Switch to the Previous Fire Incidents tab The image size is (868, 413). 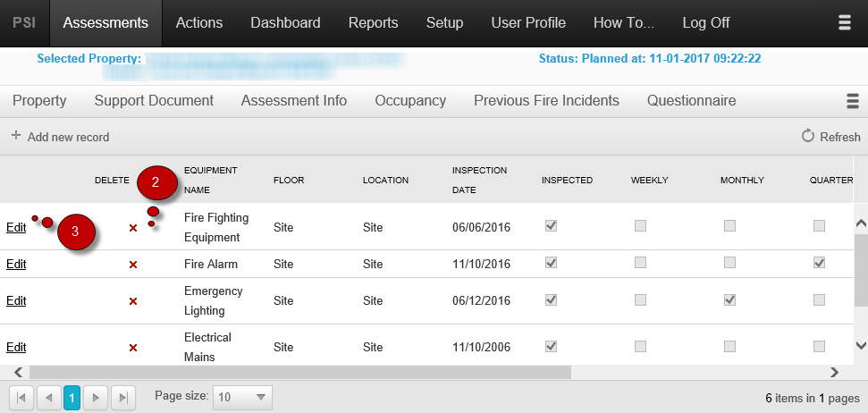point(546,101)
